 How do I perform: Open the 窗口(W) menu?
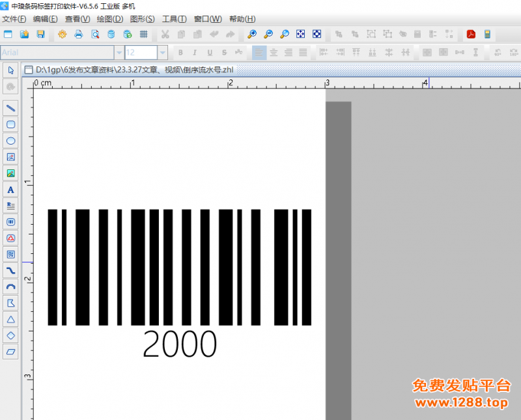[208, 19]
